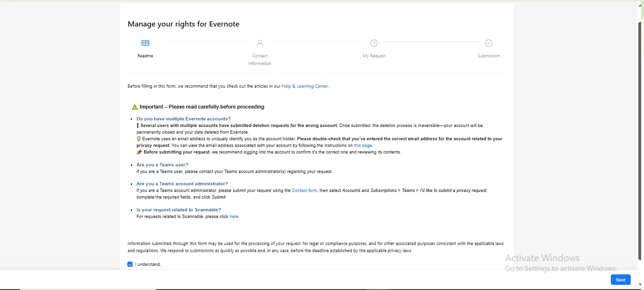Go to the Submission step label

[x=489, y=56]
